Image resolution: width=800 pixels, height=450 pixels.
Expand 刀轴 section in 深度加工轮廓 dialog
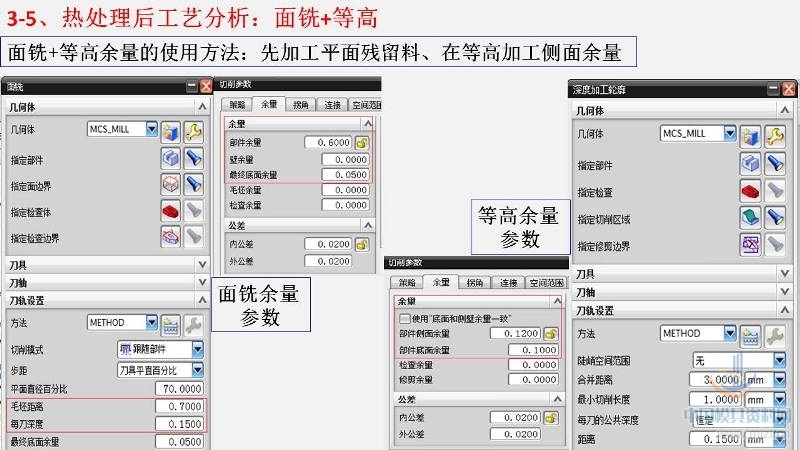(785, 292)
